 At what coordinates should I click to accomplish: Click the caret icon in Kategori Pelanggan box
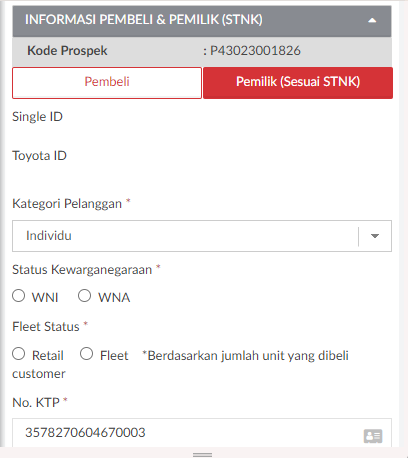pos(375,236)
